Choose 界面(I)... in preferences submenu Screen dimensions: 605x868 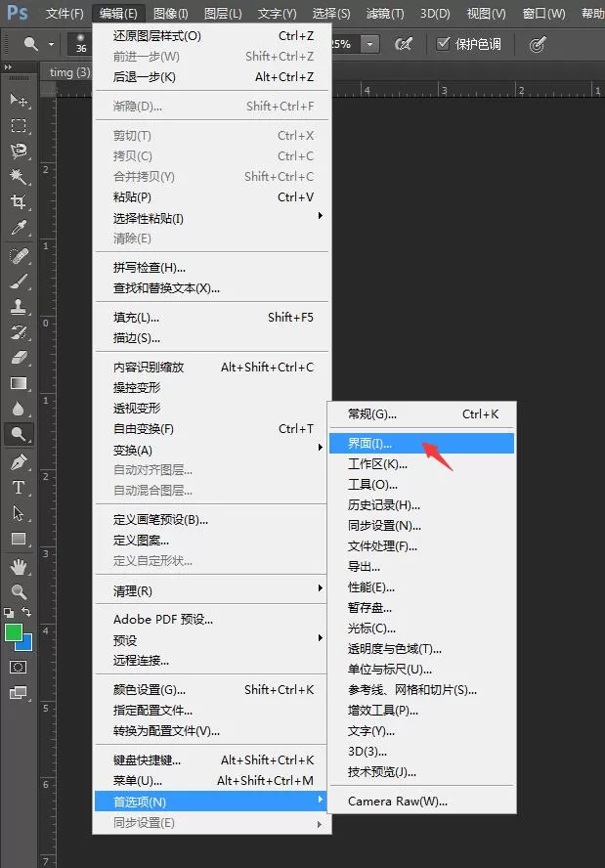coord(422,444)
